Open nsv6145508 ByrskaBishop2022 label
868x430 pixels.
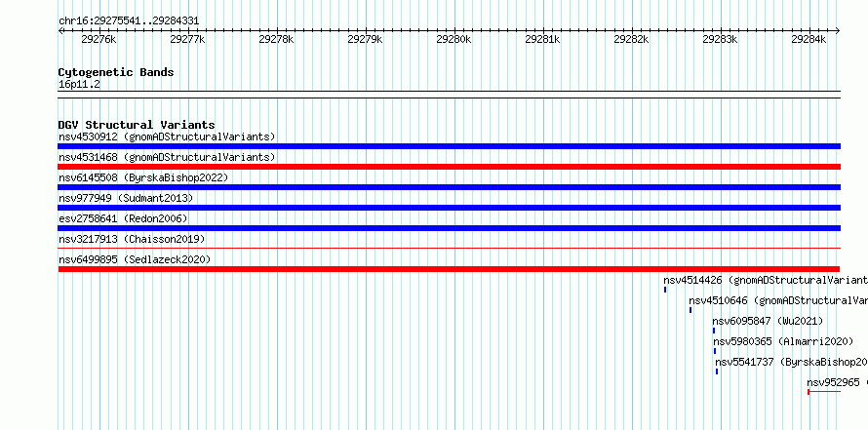pyautogui.click(x=143, y=177)
